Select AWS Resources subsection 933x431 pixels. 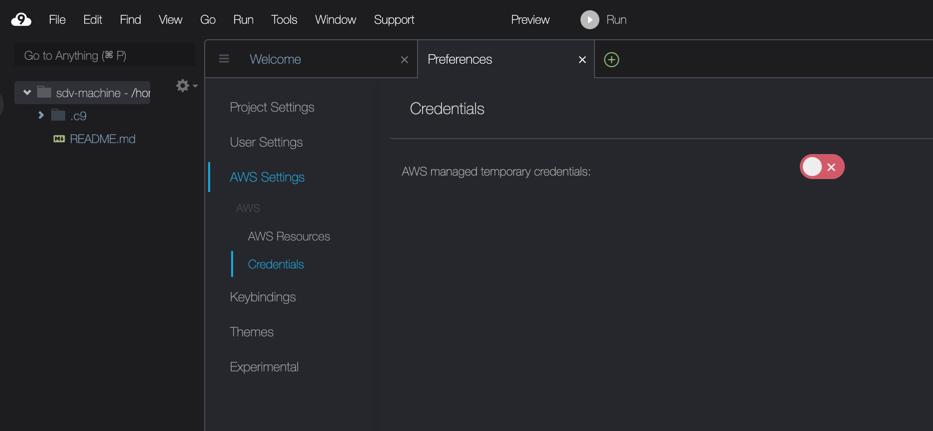coord(289,236)
